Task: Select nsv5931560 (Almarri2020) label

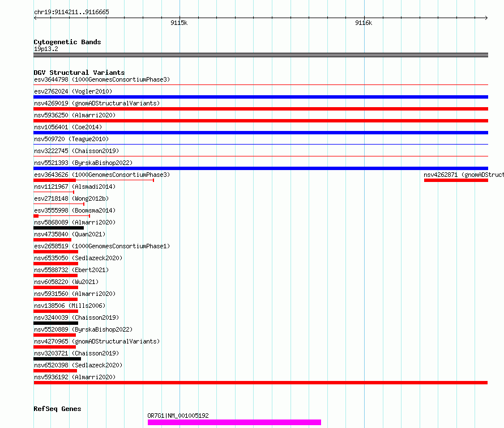Action: pyautogui.click(x=75, y=294)
